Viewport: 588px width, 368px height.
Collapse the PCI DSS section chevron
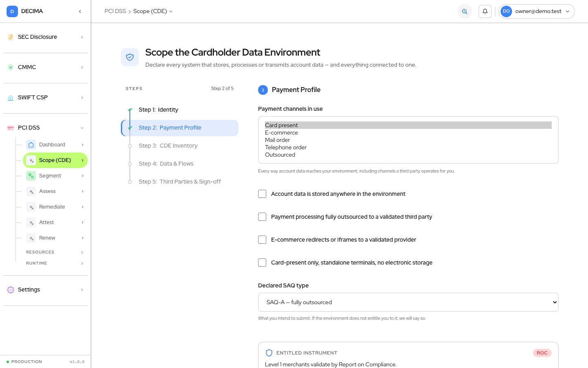point(82,128)
